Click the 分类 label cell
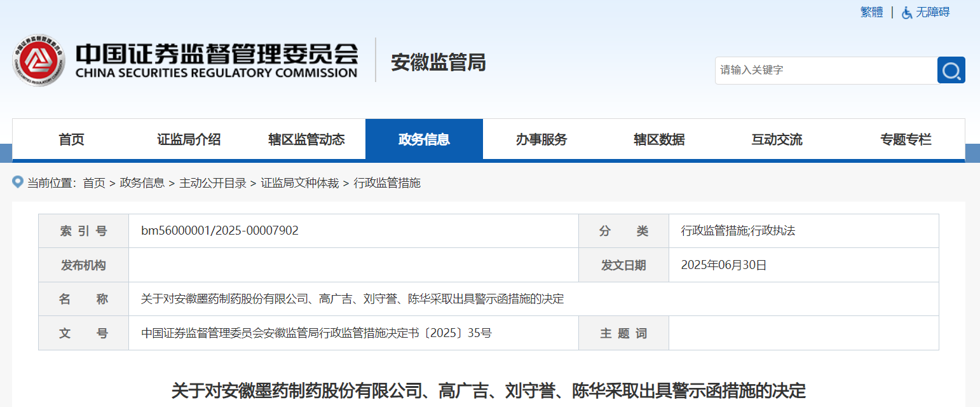 [x=623, y=231]
